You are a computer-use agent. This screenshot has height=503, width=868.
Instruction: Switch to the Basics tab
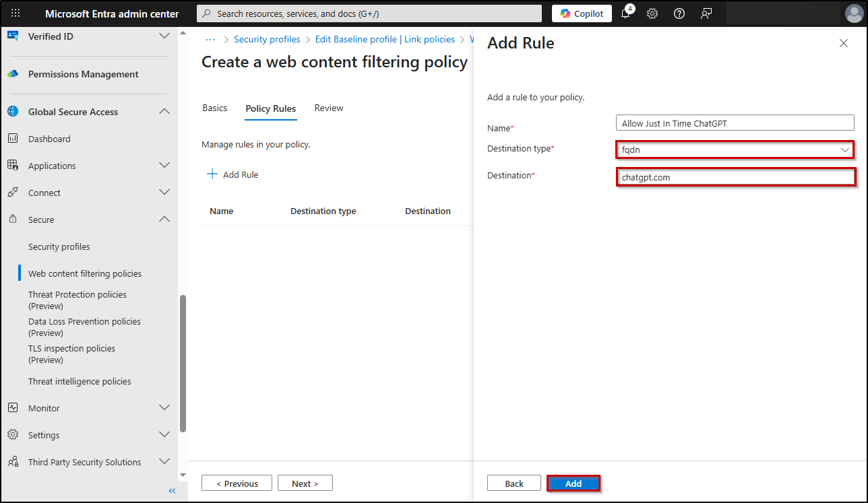215,108
